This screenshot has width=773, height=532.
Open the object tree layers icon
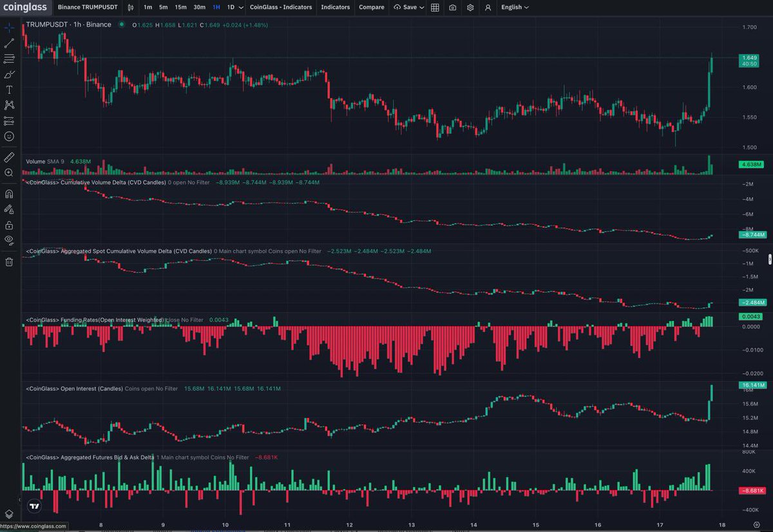point(9,513)
